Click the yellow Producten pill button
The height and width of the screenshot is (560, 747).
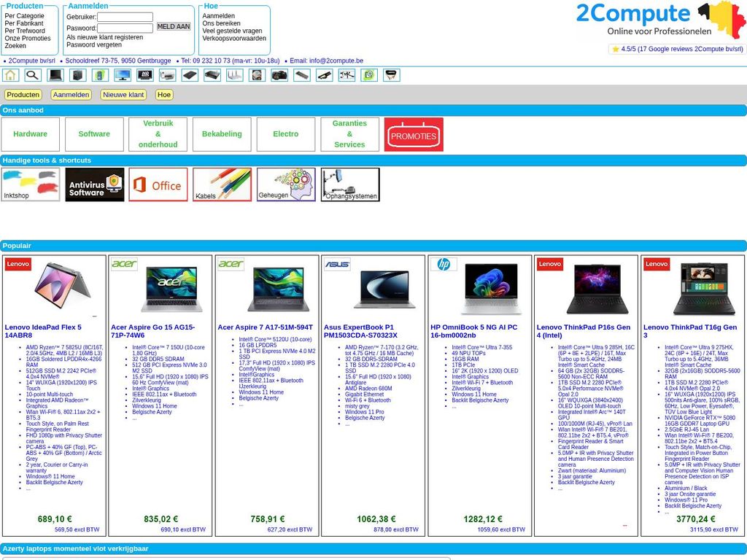point(23,95)
